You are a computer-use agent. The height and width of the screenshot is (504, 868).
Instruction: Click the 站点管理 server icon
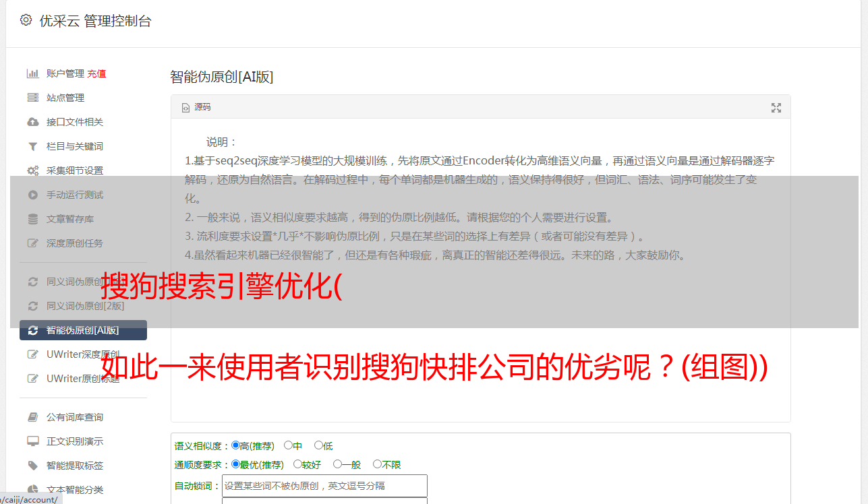(x=32, y=98)
